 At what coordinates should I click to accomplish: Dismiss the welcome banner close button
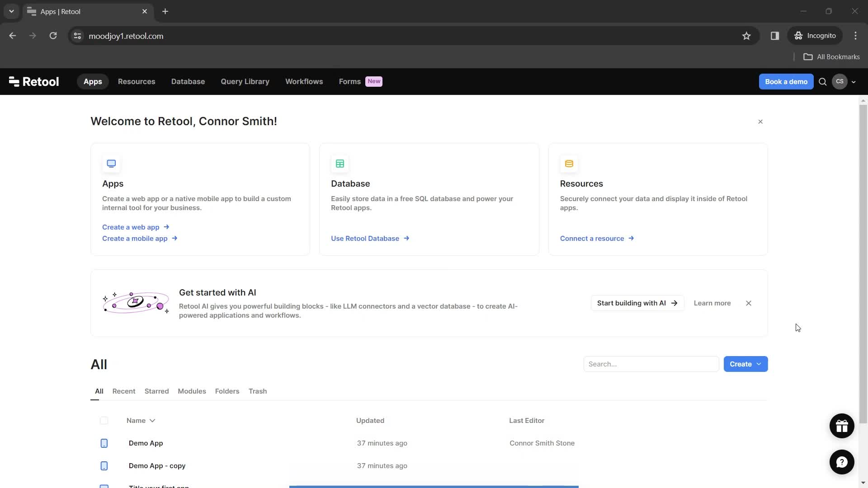click(761, 121)
